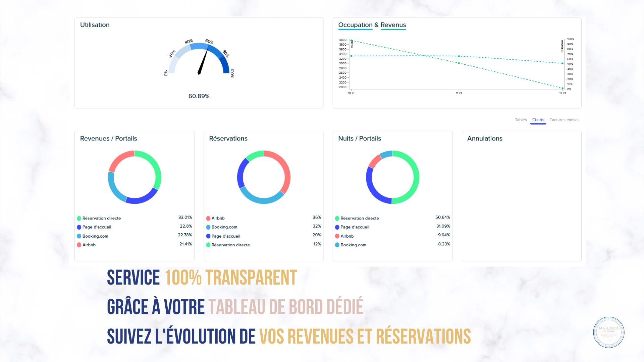
Task: Click the 21.41% value in Revenues legend
Action: (x=185, y=244)
